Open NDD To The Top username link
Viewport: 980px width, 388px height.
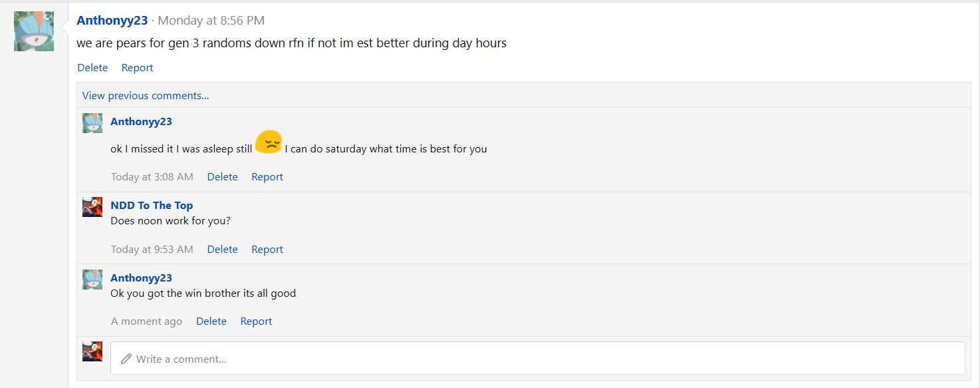pyautogui.click(x=152, y=205)
